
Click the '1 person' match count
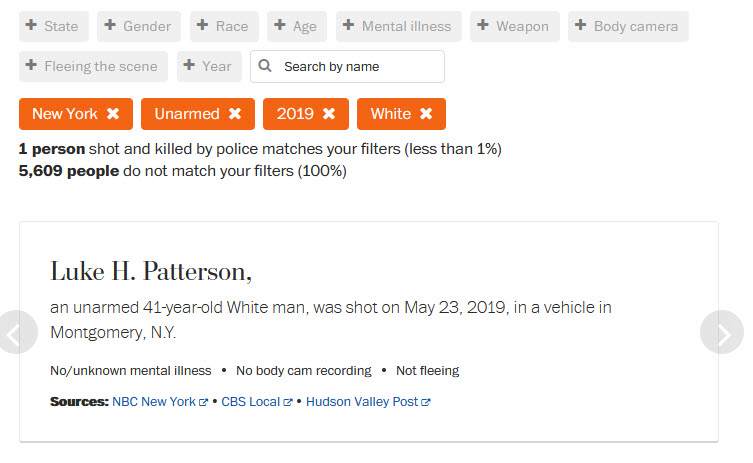[x=52, y=149]
